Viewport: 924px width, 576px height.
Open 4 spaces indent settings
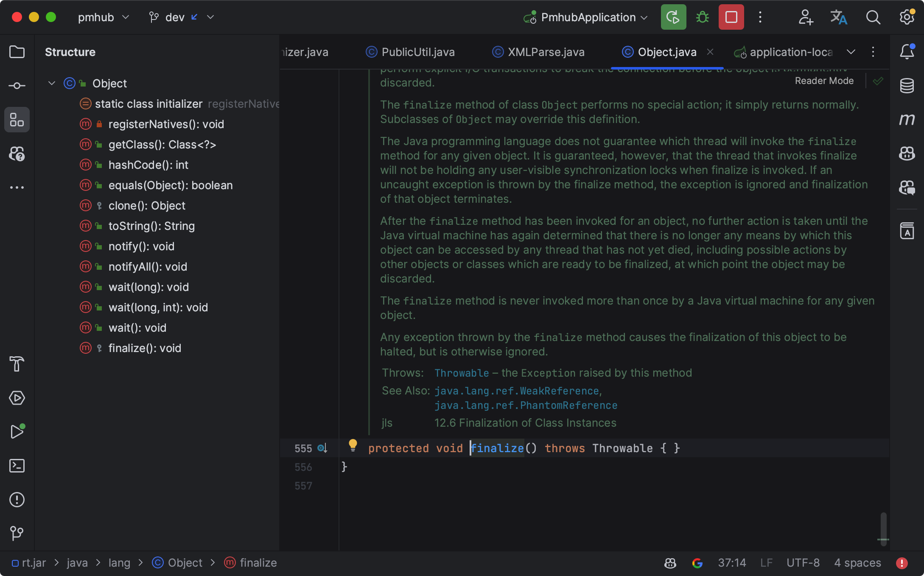coord(857,563)
